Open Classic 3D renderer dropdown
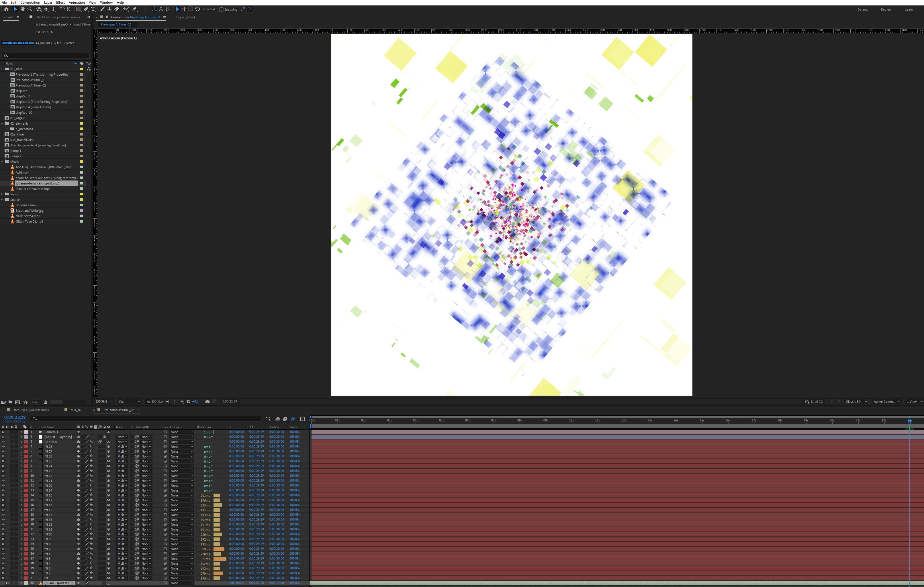The width and height of the screenshot is (924, 587). tap(856, 402)
